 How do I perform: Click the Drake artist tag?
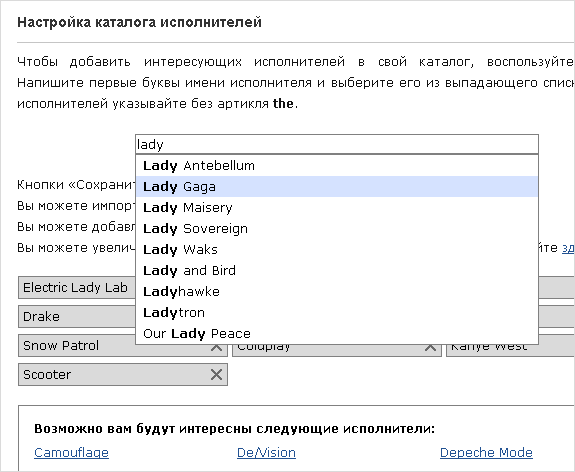point(77,317)
